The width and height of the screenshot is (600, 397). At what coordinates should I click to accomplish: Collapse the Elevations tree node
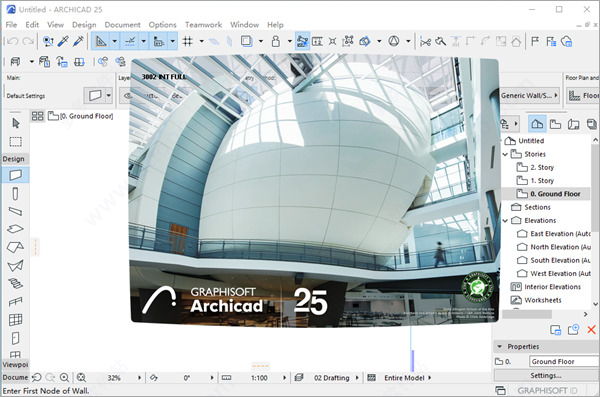pyautogui.click(x=505, y=221)
